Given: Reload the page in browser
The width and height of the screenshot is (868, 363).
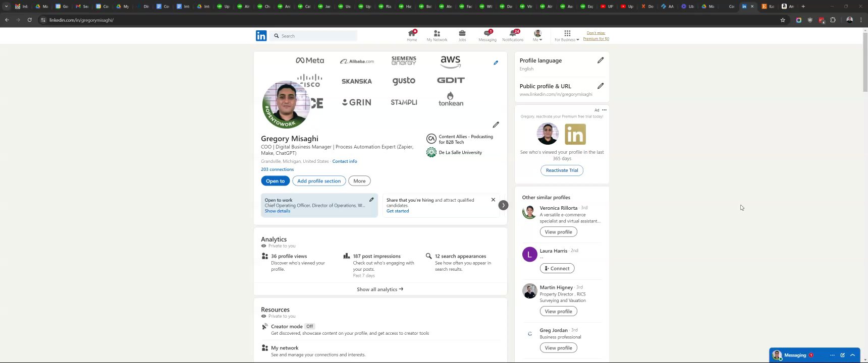Looking at the screenshot, I should [30, 20].
